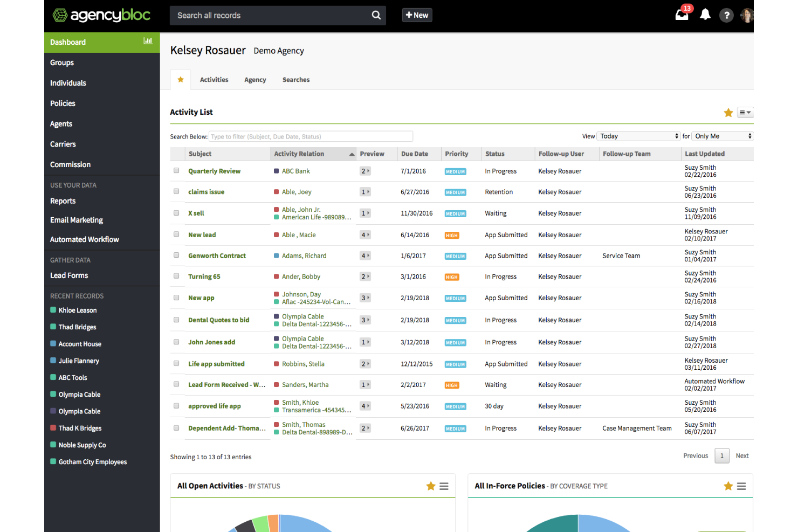Click the search magnifier icon
Image resolution: width=798 pixels, height=532 pixels.
point(376,15)
